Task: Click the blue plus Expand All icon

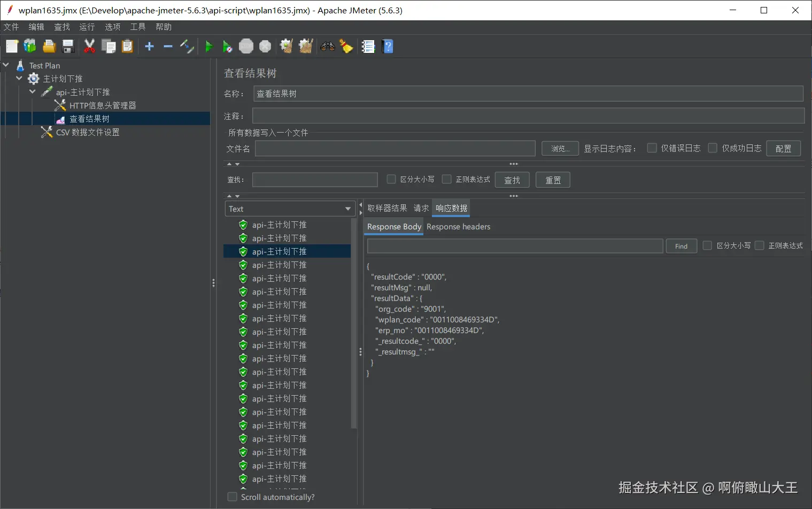Action: click(x=149, y=47)
